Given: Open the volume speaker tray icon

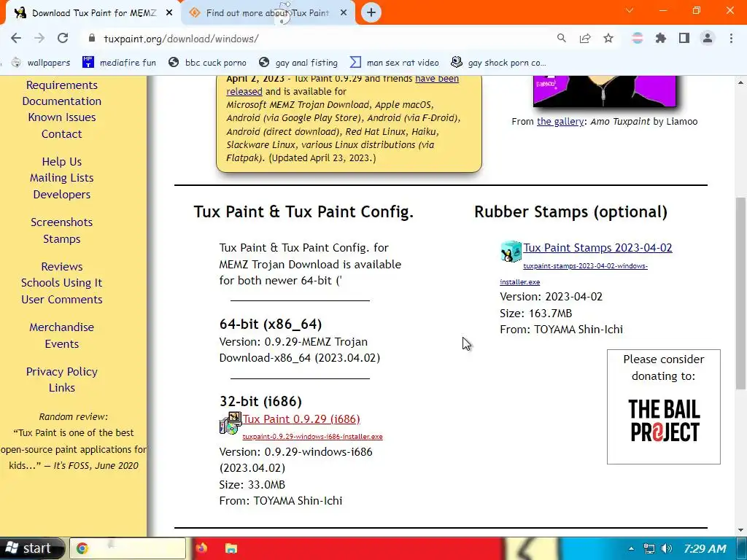Looking at the screenshot, I should pyautogui.click(x=667, y=548).
